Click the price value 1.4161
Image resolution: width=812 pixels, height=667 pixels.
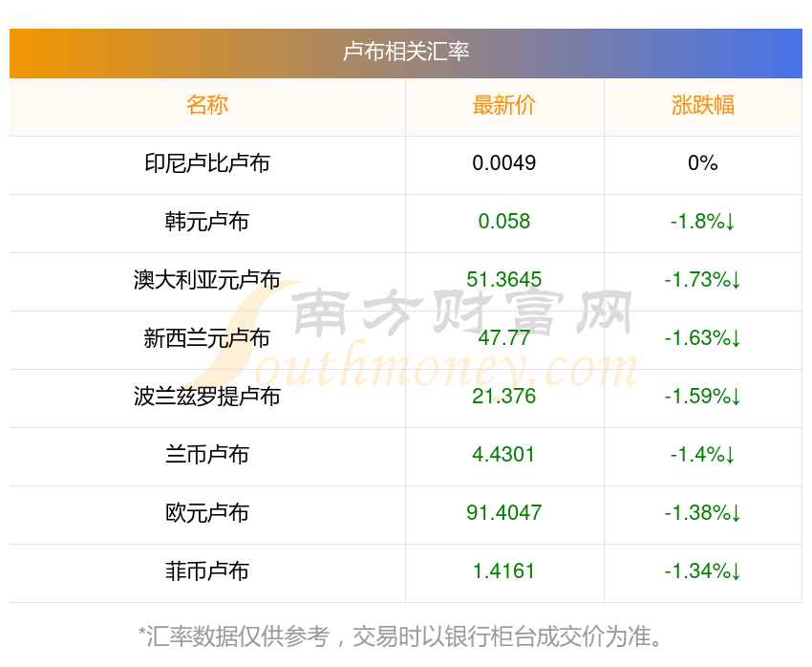click(503, 571)
